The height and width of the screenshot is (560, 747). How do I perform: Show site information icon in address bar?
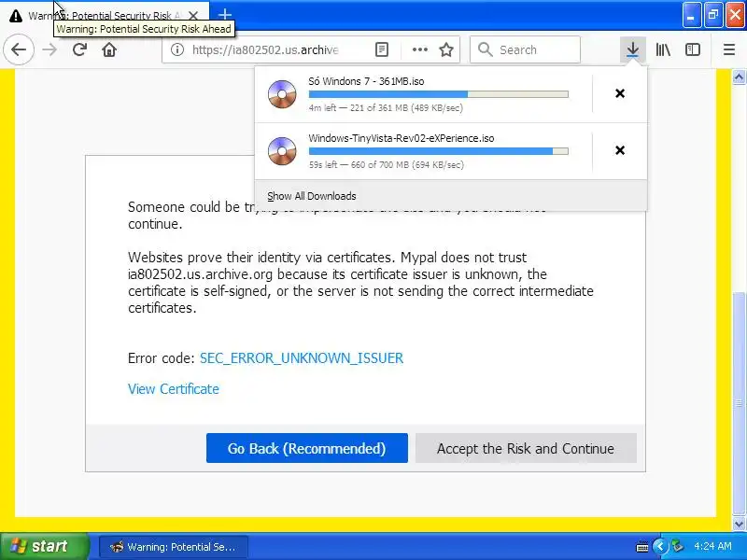[177, 49]
